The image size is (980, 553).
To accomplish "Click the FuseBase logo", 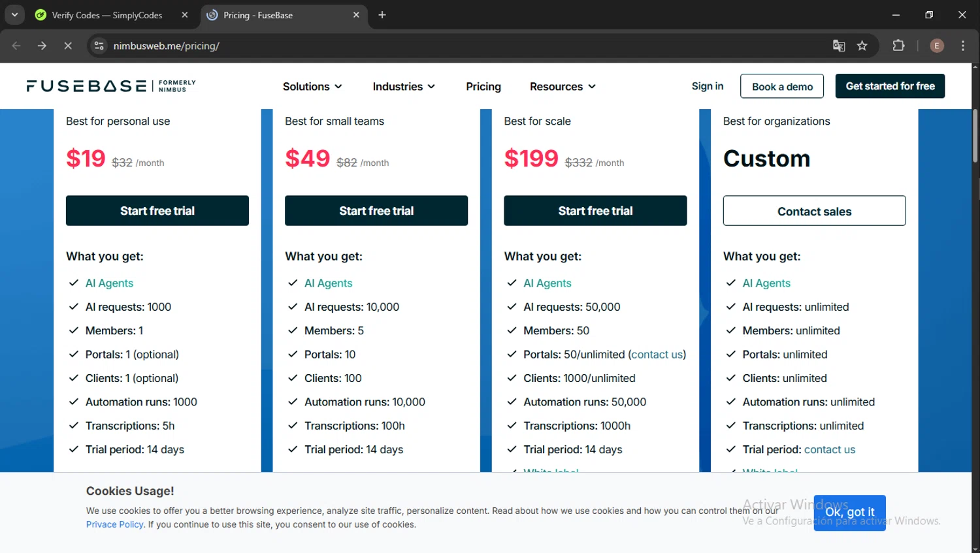I will click(x=111, y=86).
